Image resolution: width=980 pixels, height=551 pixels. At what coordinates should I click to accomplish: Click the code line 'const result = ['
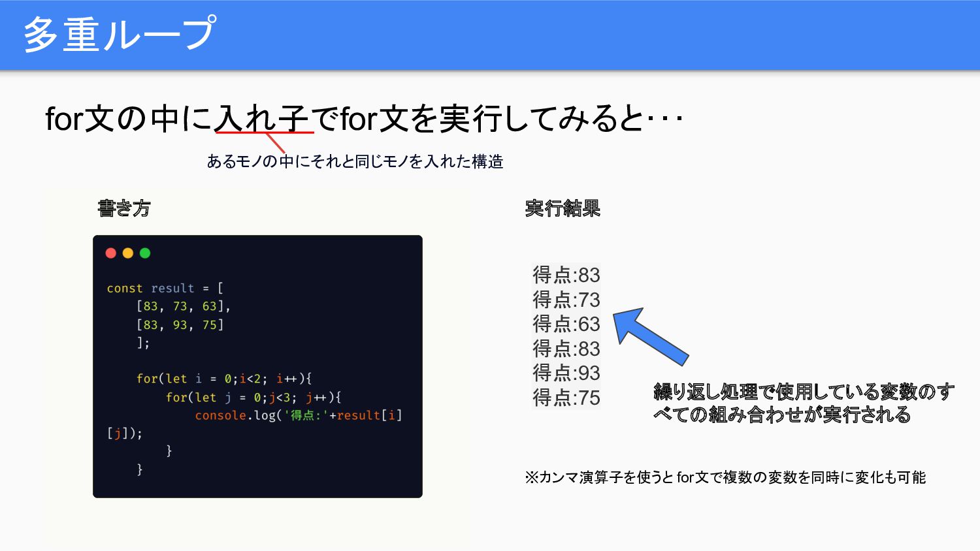point(165,288)
